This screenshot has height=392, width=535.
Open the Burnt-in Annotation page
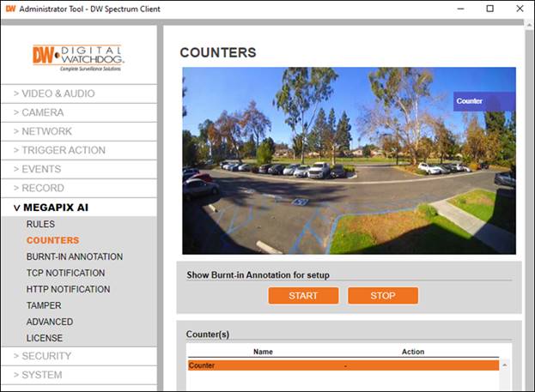tap(74, 256)
